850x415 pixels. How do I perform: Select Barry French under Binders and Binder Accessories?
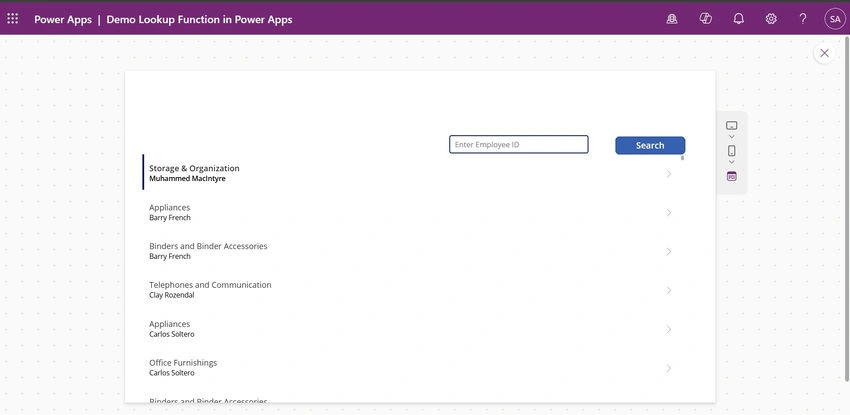coord(170,256)
